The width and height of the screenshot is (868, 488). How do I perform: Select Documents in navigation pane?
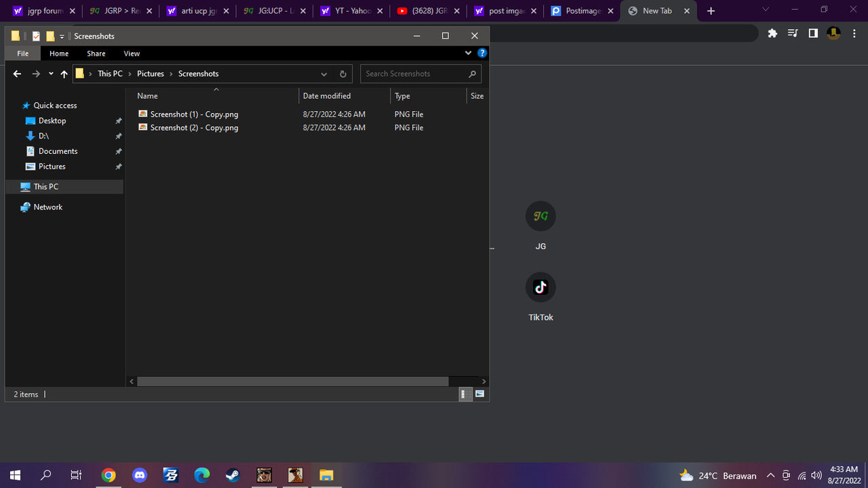[58, 151]
